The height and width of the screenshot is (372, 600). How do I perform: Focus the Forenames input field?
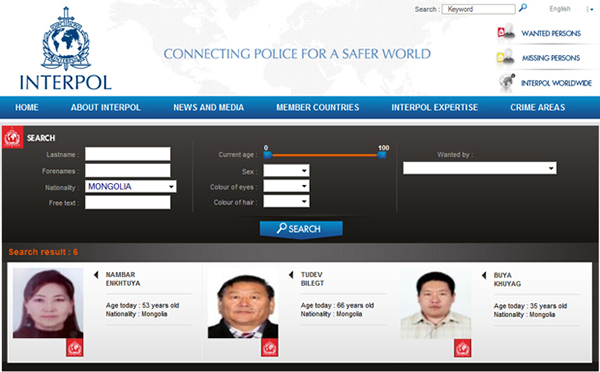(128, 170)
